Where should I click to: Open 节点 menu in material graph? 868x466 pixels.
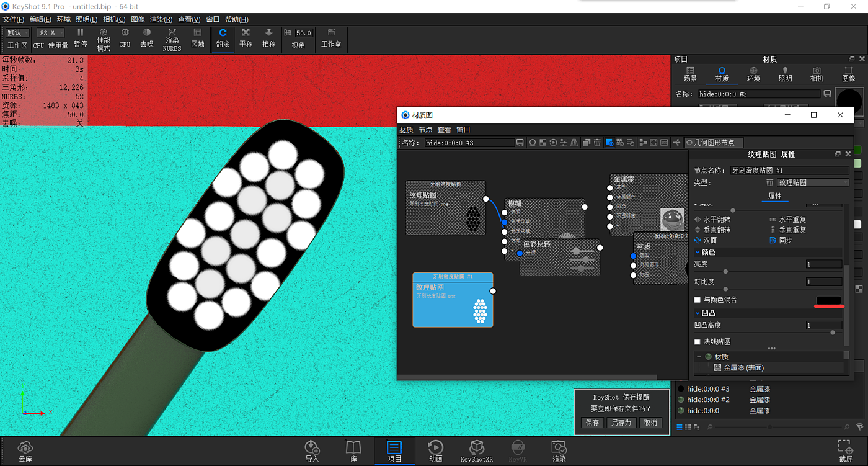click(x=425, y=130)
